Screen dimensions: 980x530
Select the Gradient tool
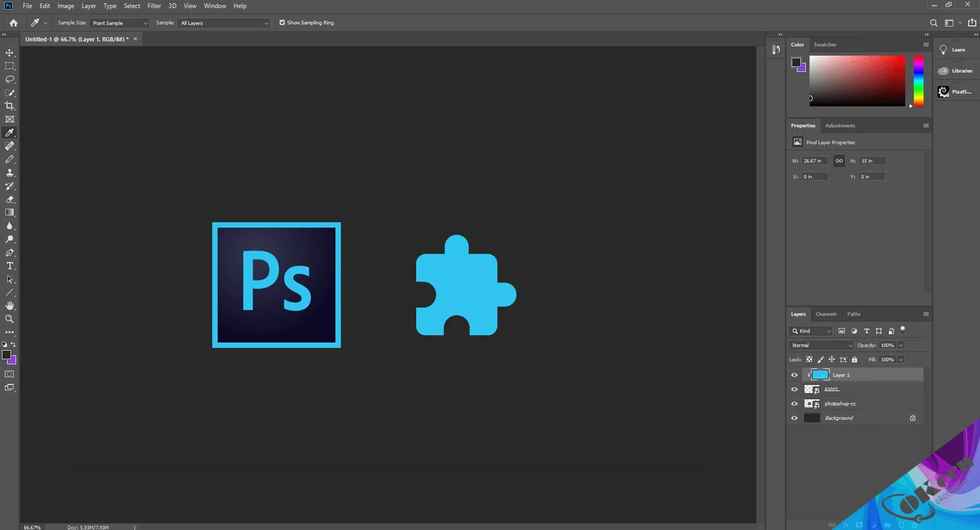coord(10,212)
